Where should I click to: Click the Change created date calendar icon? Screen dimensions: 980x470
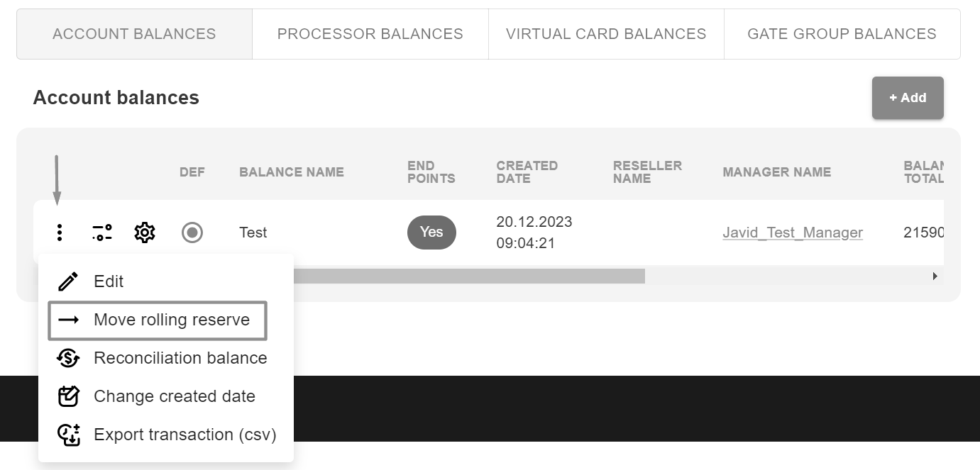(x=68, y=396)
